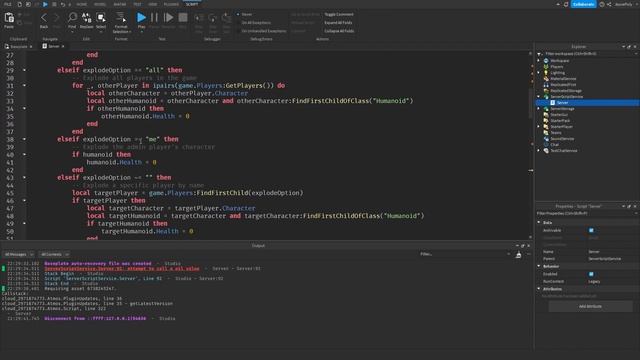The height and width of the screenshot is (360, 640).
Task: Start the large Play test button
Action: [141, 18]
